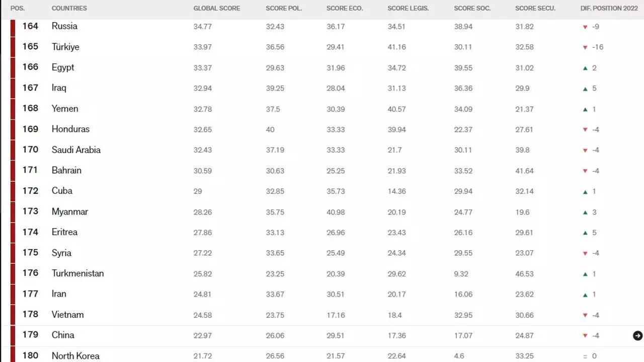644x362 pixels.
Task: Click red down arrow in Türkiye row
Action: click(585, 47)
